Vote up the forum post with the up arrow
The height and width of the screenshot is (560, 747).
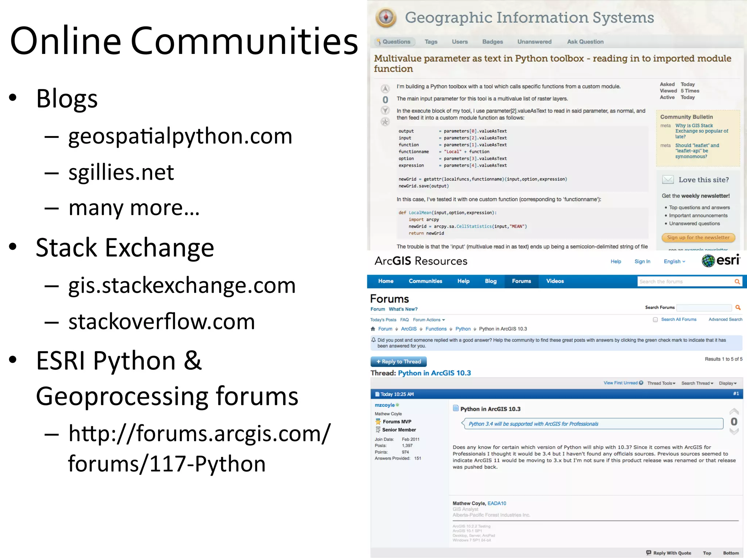734,412
